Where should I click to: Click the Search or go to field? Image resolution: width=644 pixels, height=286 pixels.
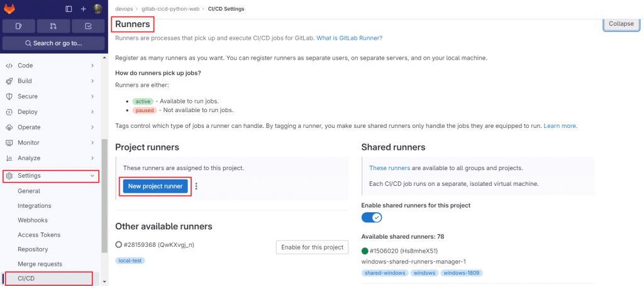pos(53,43)
